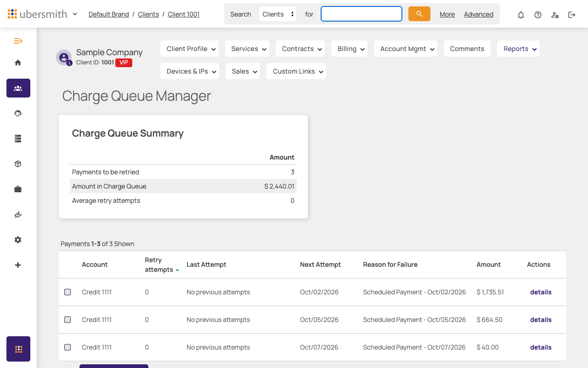Open the Reports menu
This screenshot has width=588, height=368.
click(x=518, y=49)
